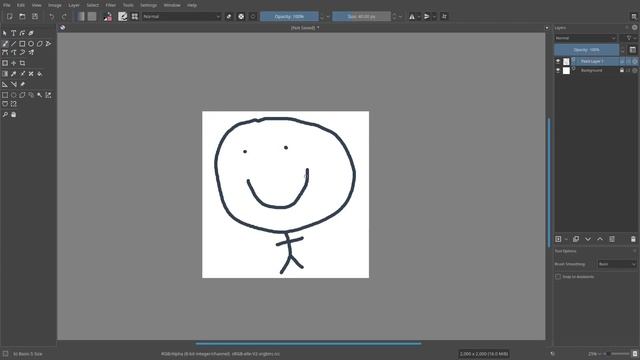Image resolution: width=640 pixels, height=360 pixels.
Task: Open the File menu
Action: [7, 5]
